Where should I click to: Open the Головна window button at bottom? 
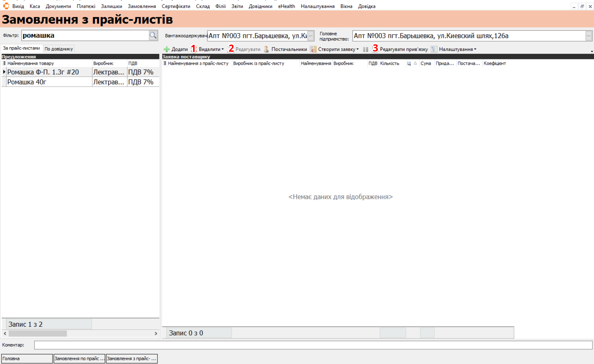[x=27, y=358]
